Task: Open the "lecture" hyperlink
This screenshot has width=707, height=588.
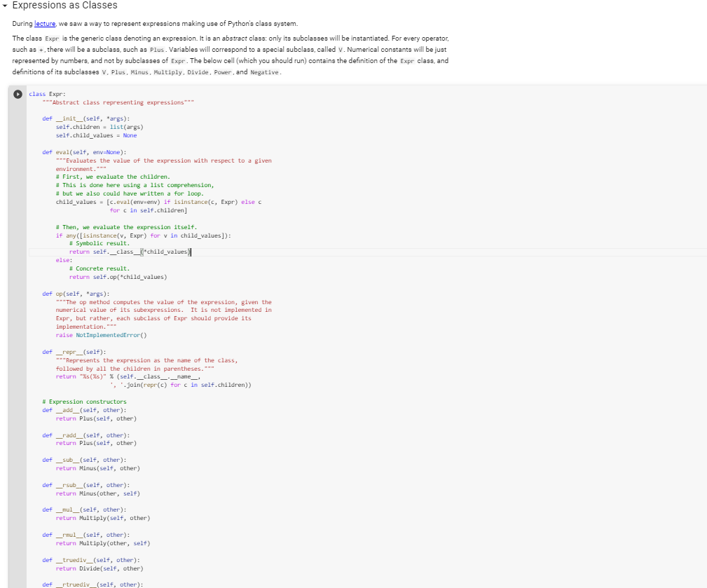Action: pyautogui.click(x=45, y=23)
